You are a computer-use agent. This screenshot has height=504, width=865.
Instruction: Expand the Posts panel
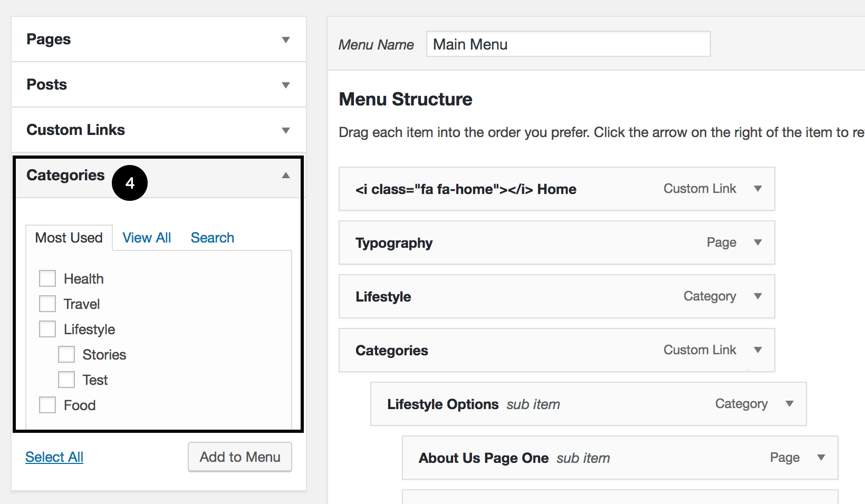[x=285, y=84]
